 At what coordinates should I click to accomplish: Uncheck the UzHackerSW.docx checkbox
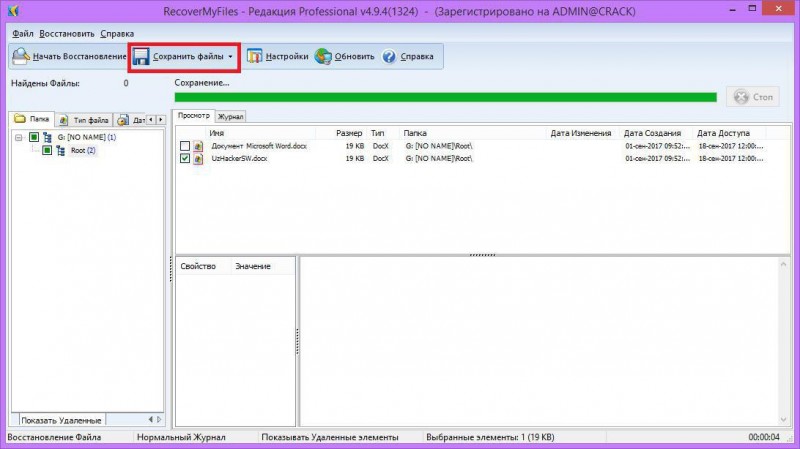point(185,159)
